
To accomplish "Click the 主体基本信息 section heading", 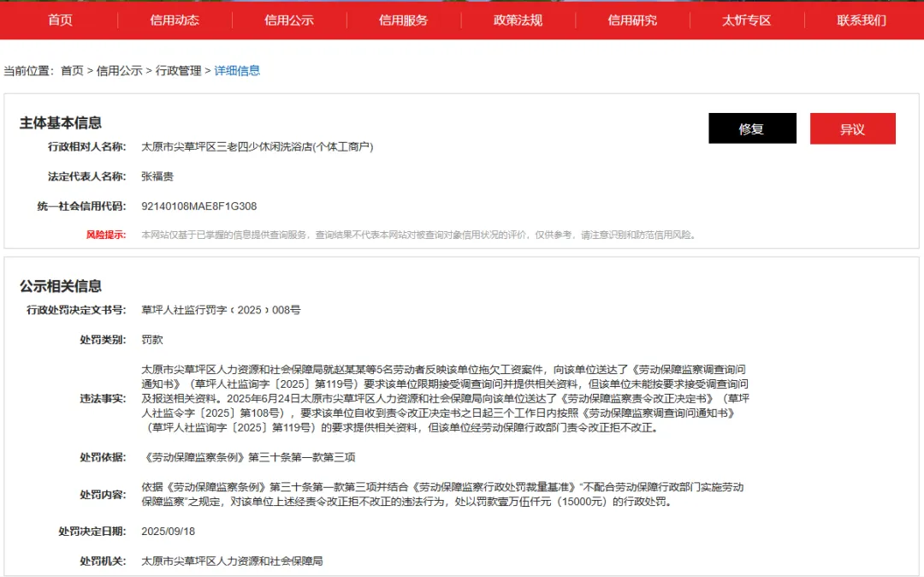I will 61,123.
